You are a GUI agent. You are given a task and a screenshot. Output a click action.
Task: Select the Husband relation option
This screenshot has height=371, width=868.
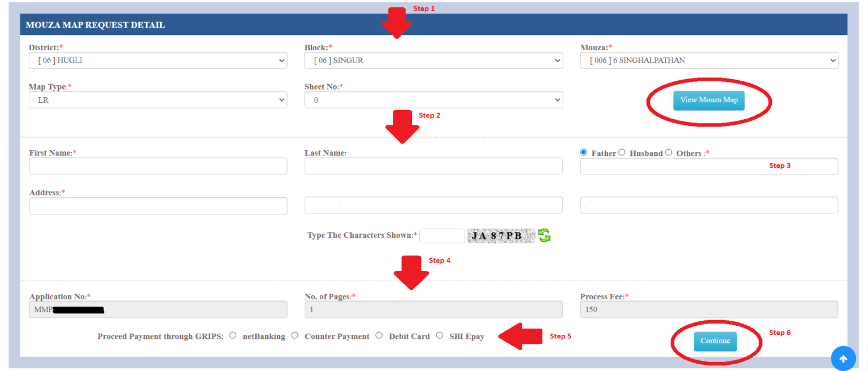point(622,152)
